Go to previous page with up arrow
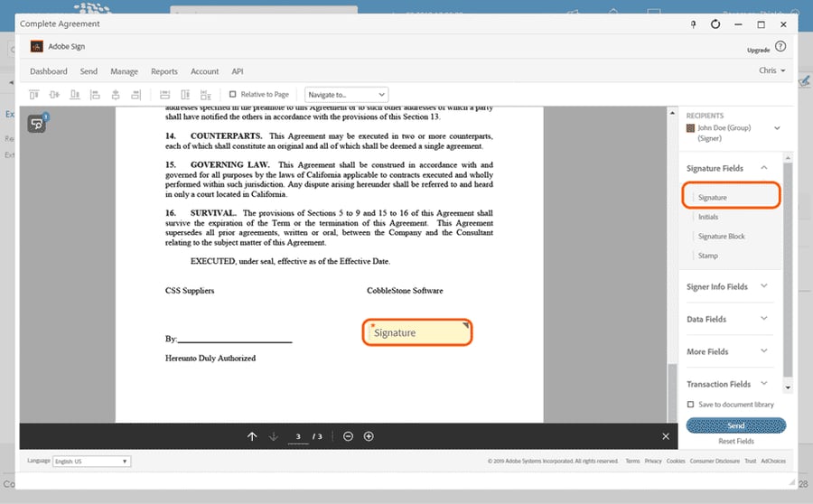This screenshot has width=813, height=504. click(252, 436)
